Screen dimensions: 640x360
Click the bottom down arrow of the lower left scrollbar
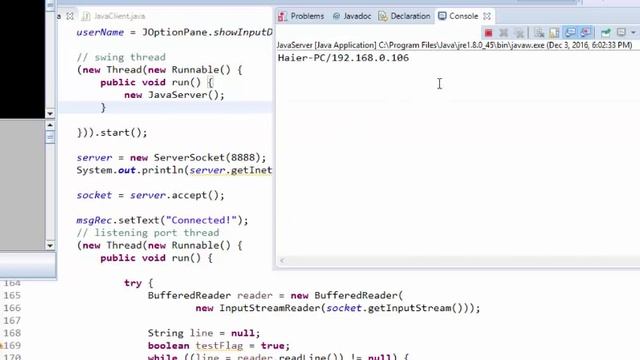[x=50, y=245]
